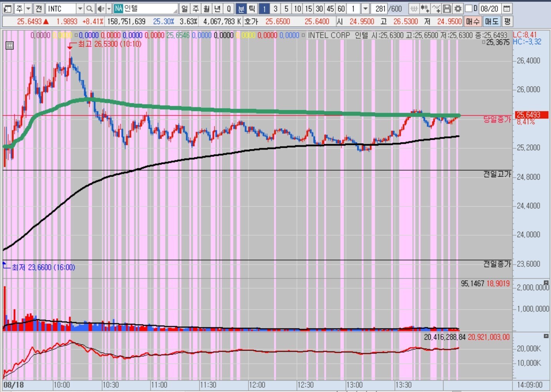
Task: Save chart with the floppy disk icon
Action: click(x=447, y=8)
